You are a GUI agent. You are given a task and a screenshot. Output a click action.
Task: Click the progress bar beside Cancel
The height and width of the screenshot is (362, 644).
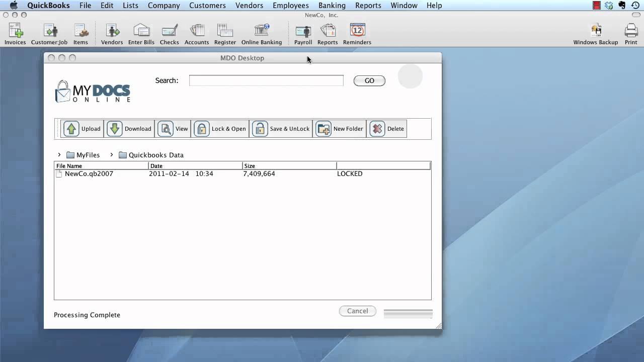point(408,314)
